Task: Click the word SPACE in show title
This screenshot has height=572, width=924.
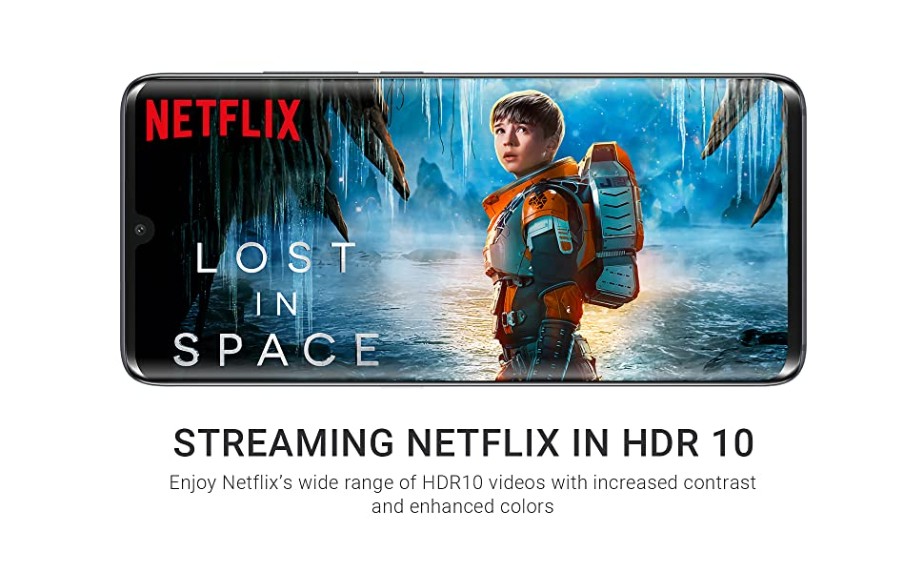Action: (x=276, y=349)
